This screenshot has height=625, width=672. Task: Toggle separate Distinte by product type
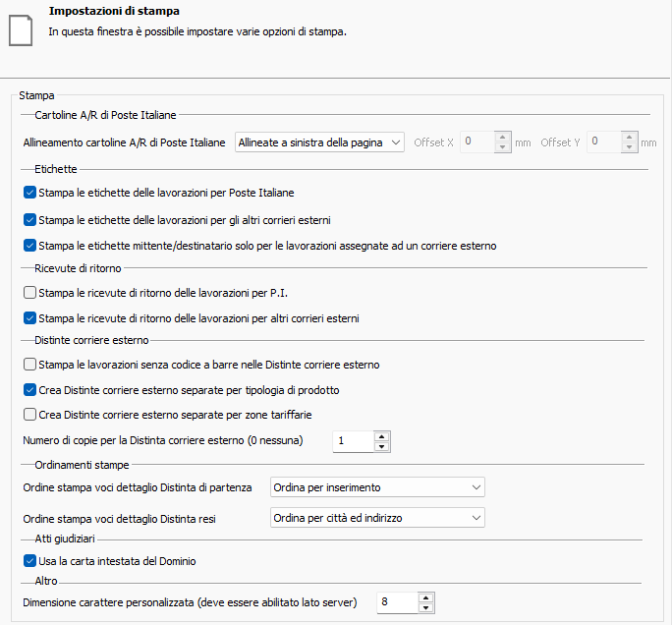pyautogui.click(x=29, y=390)
